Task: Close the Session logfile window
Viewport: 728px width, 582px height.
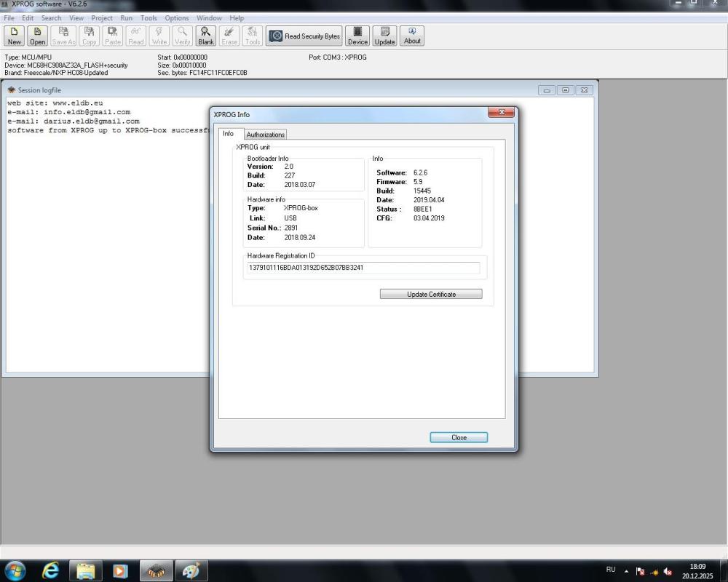Action: [585, 90]
